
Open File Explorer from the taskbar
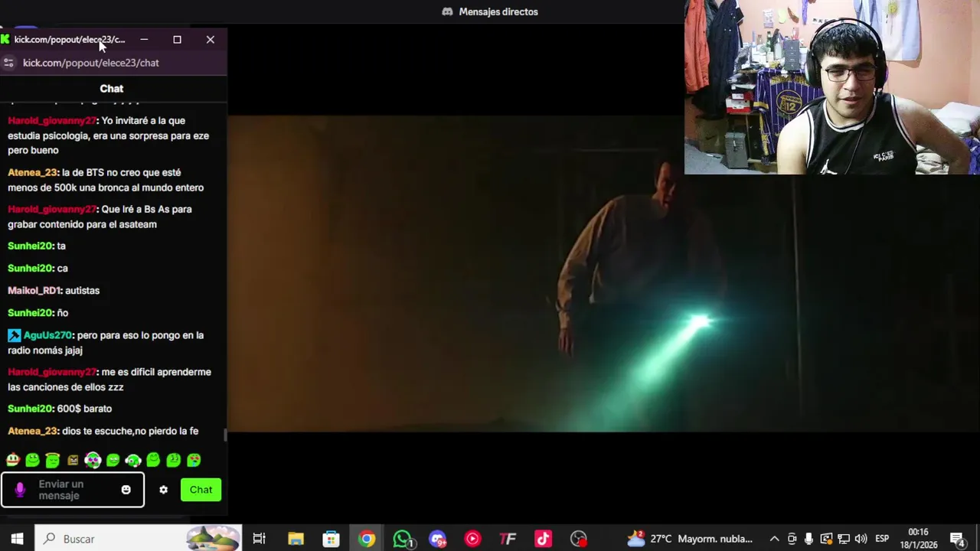tap(296, 539)
